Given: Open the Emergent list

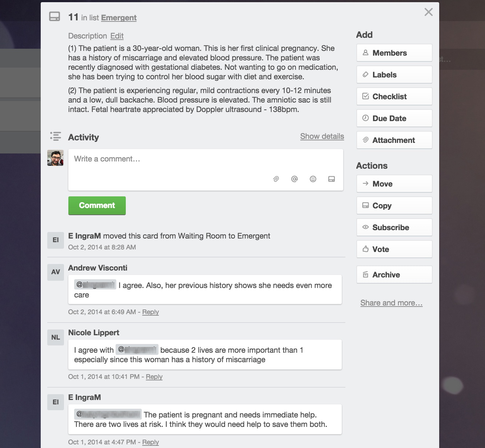Looking at the screenshot, I should point(119,17).
